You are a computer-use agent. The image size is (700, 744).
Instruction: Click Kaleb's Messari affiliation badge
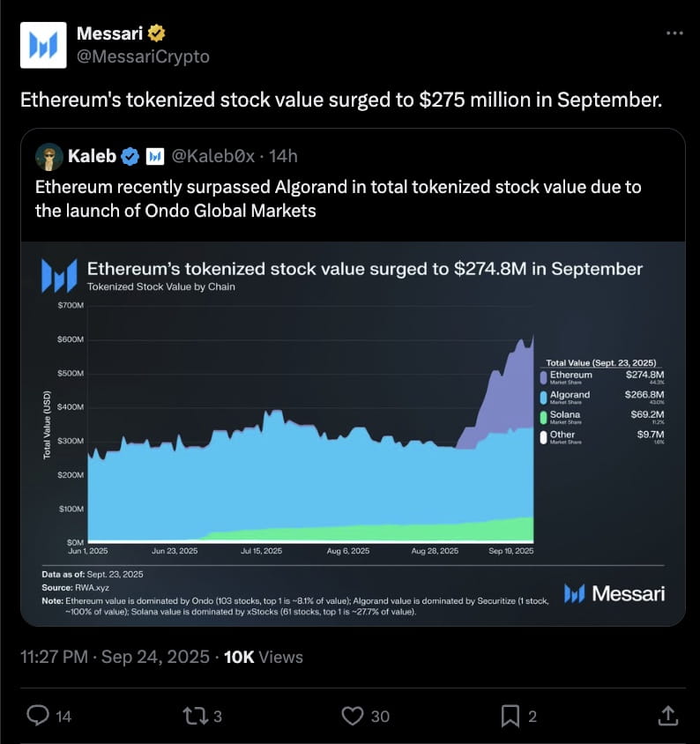(x=155, y=156)
